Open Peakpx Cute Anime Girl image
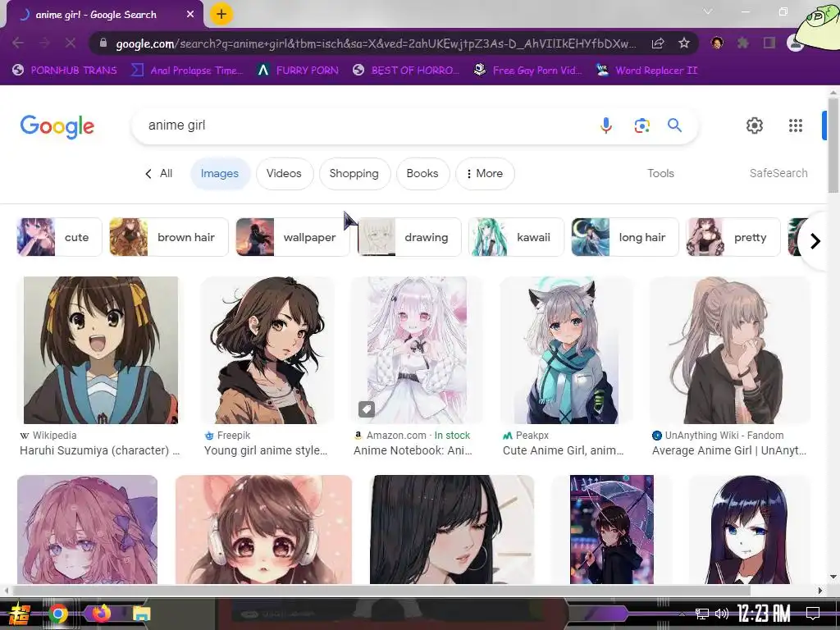This screenshot has height=630, width=840. point(566,349)
